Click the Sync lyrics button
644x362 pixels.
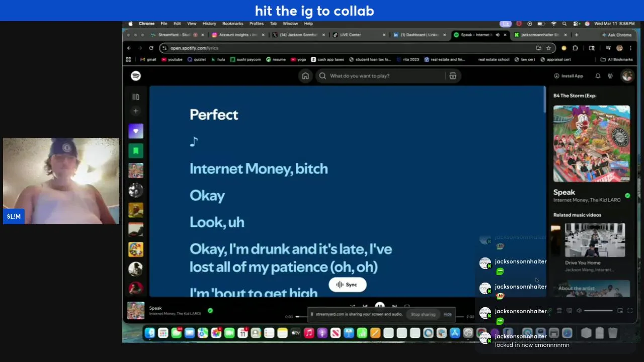[x=348, y=285]
